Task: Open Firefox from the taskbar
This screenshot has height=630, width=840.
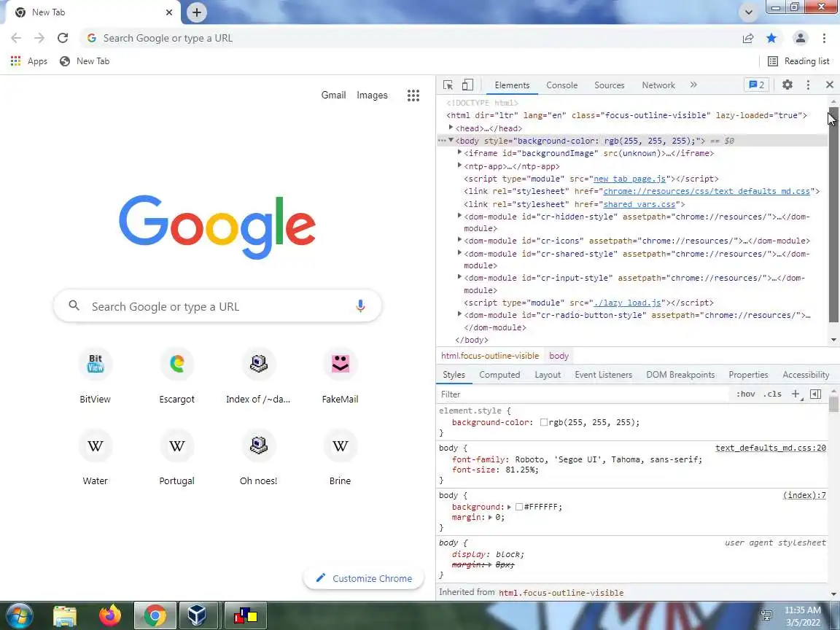Action: coord(110,615)
